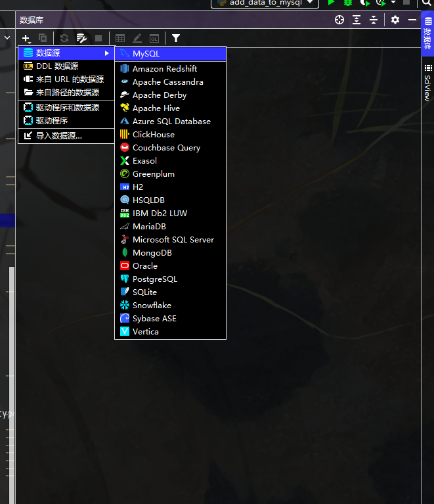
Task: Expand the chevron on the left panel edge
Action: click(7, 38)
